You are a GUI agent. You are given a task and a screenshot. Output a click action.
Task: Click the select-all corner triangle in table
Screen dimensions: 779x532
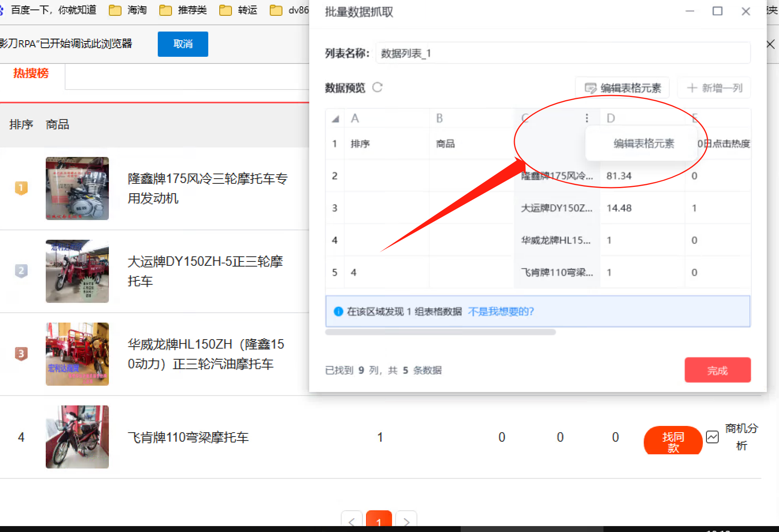tap(335, 118)
